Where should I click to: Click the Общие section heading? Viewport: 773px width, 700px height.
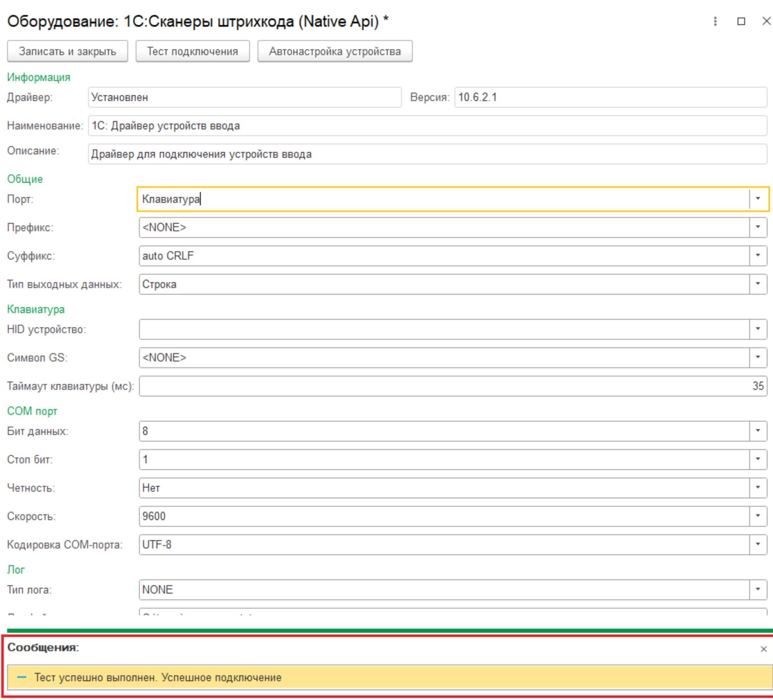(25, 179)
